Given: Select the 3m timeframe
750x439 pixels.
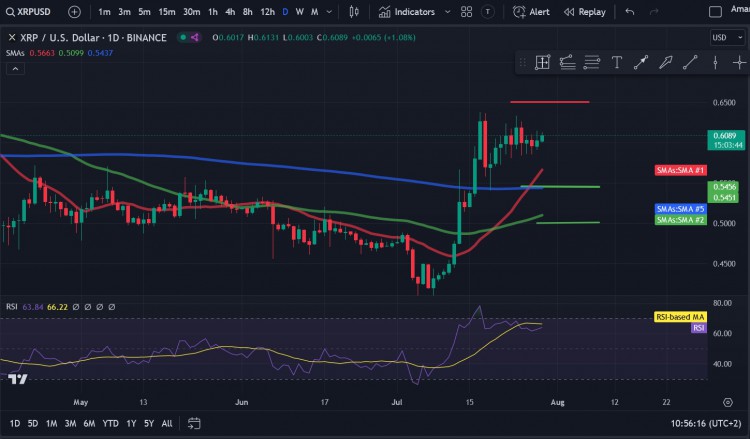Looking at the screenshot, I should (124, 11).
